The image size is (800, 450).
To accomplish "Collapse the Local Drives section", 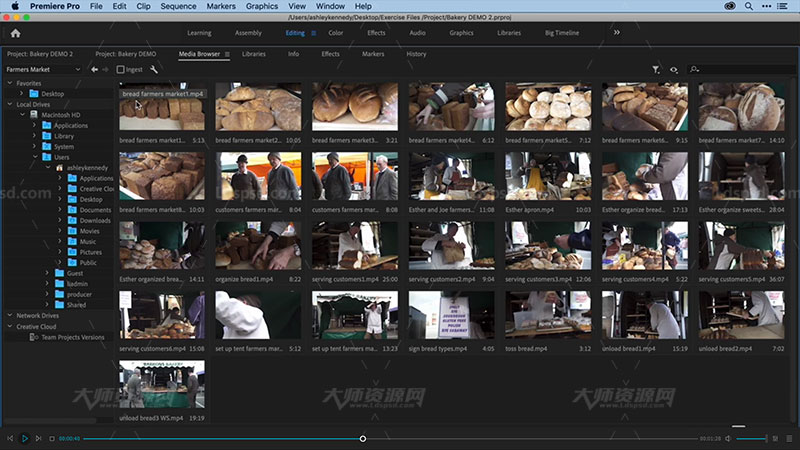I will tap(10, 104).
